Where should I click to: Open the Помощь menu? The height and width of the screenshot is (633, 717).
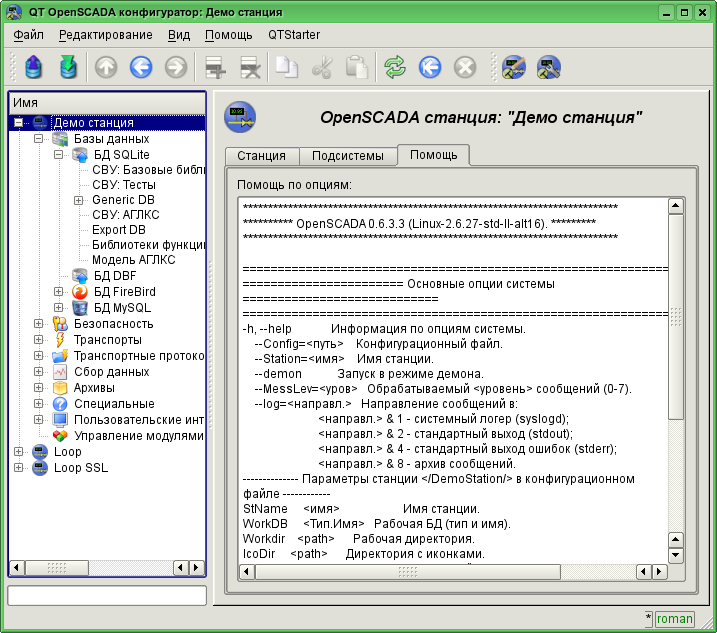[229, 35]
